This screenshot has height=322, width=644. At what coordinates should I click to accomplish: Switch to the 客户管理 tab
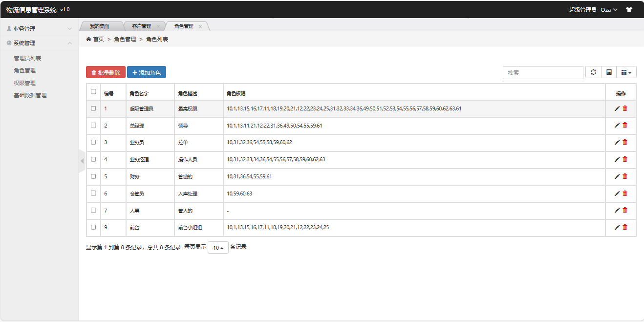[142, 26]
